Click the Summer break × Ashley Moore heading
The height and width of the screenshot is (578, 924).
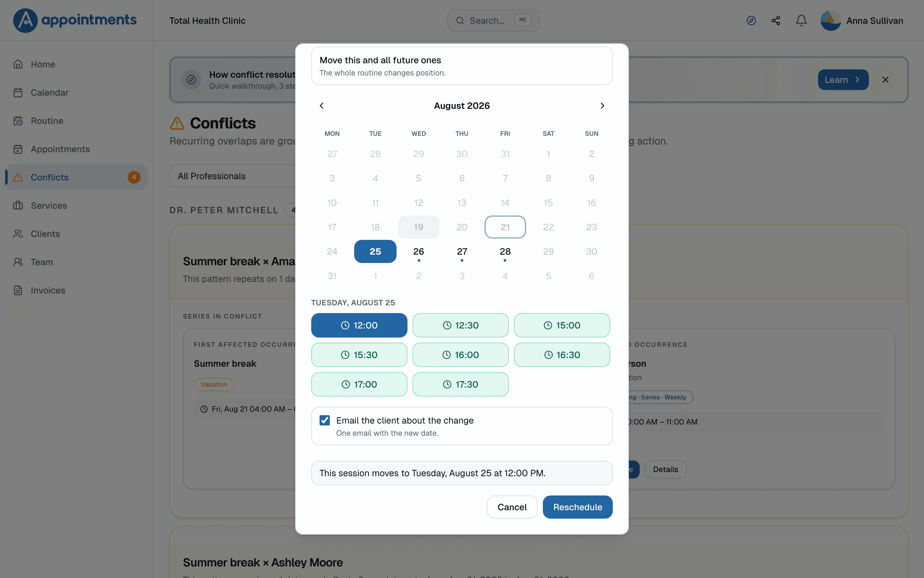[263, 563]
